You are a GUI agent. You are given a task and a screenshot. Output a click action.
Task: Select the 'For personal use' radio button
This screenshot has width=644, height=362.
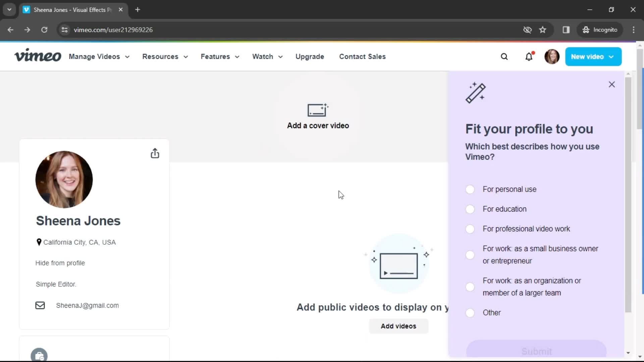click(x=470, y=189)
